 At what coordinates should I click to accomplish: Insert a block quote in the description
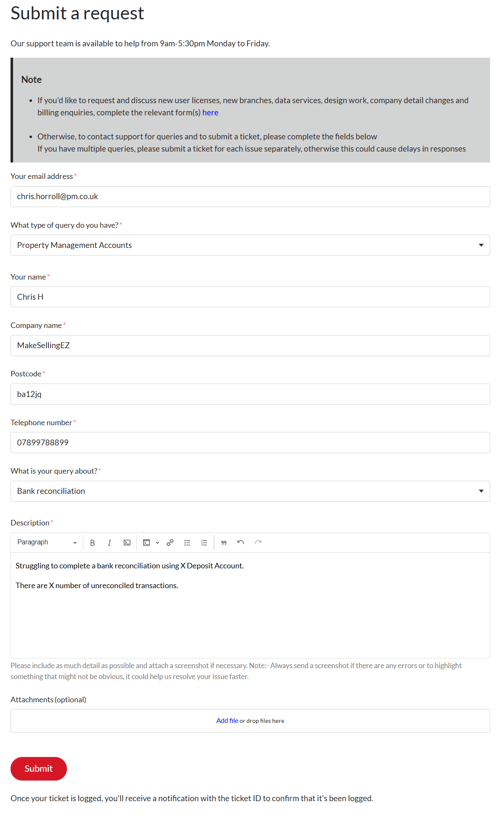tap(224, 542)
